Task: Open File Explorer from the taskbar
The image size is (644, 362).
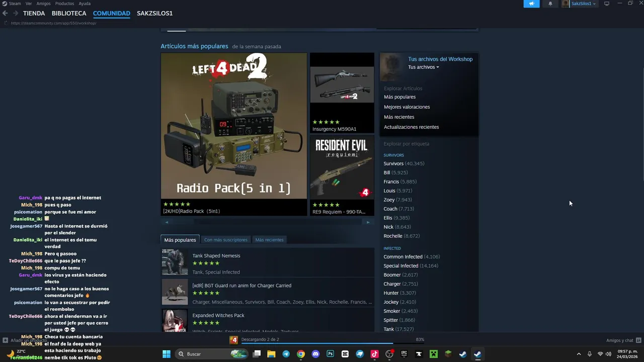Action: pyautogui.click(x=271, y=354)
